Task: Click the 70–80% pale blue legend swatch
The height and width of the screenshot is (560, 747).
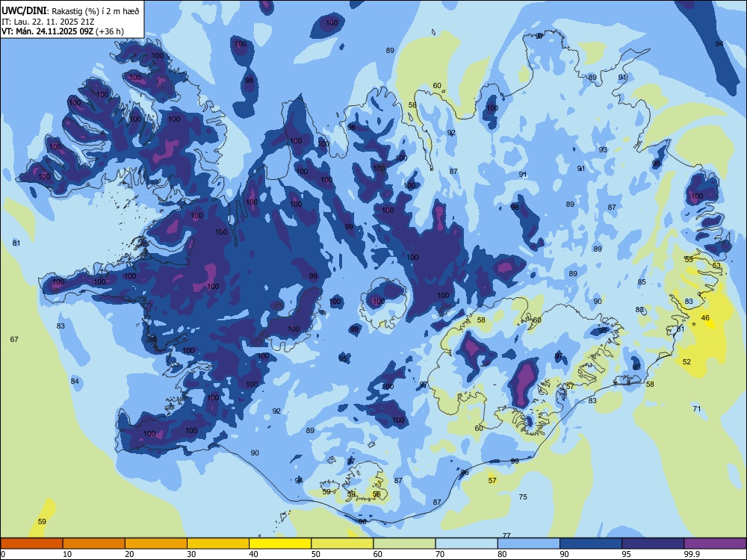Action: [x=466, y=544]
